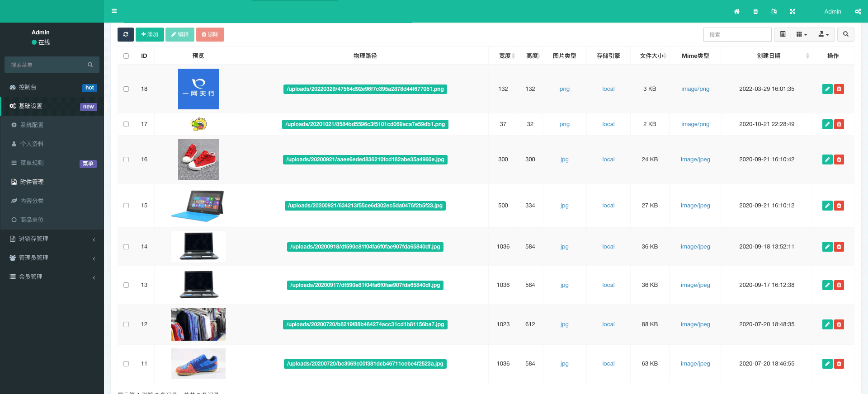This screenshot has height=394, width=868.
Task: Select the checkbox for ID 13
Action: 126,285
